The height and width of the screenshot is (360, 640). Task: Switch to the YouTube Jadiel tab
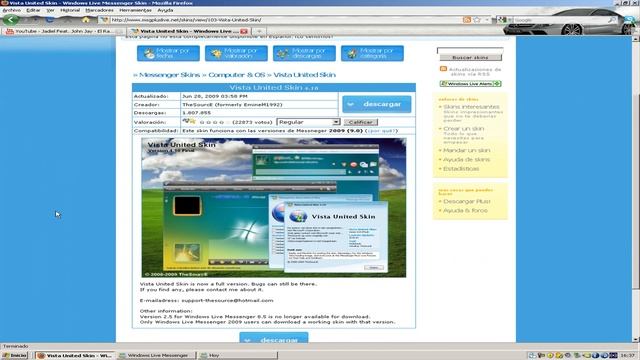click(63, 31)
